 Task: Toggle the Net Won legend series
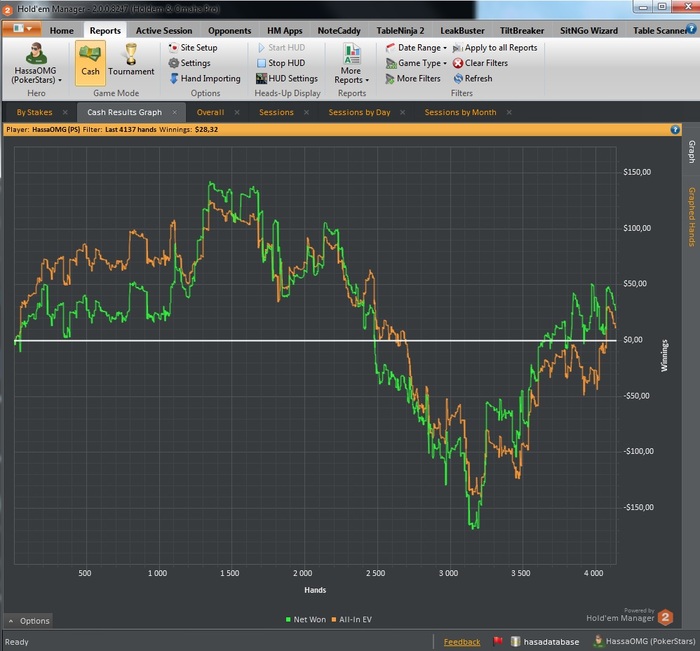(x=306, y=619)
